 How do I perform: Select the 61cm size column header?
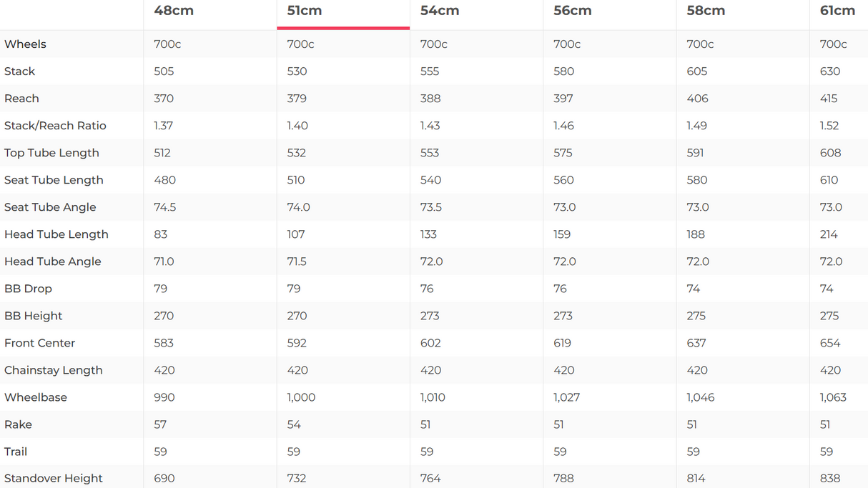[x=837, y=11]
